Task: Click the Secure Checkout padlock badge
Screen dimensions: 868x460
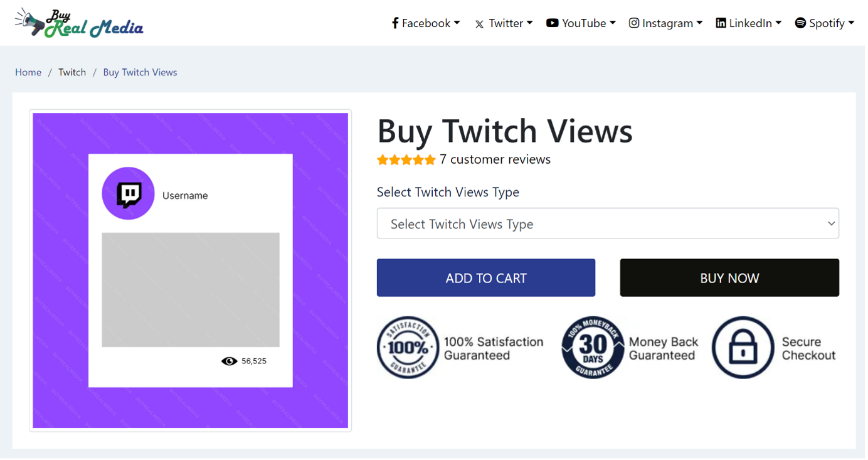Action: click(743, 348)
